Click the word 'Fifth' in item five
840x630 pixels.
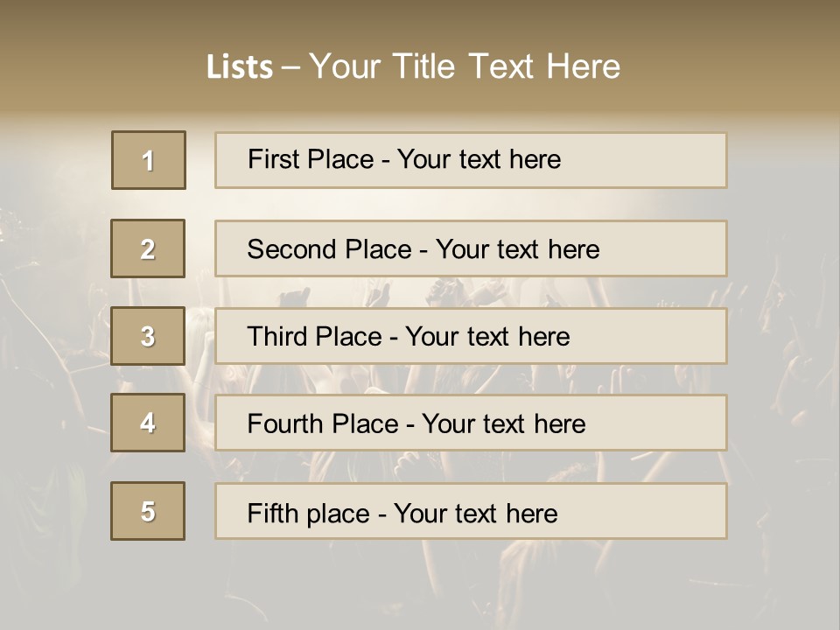click(273, 513)
